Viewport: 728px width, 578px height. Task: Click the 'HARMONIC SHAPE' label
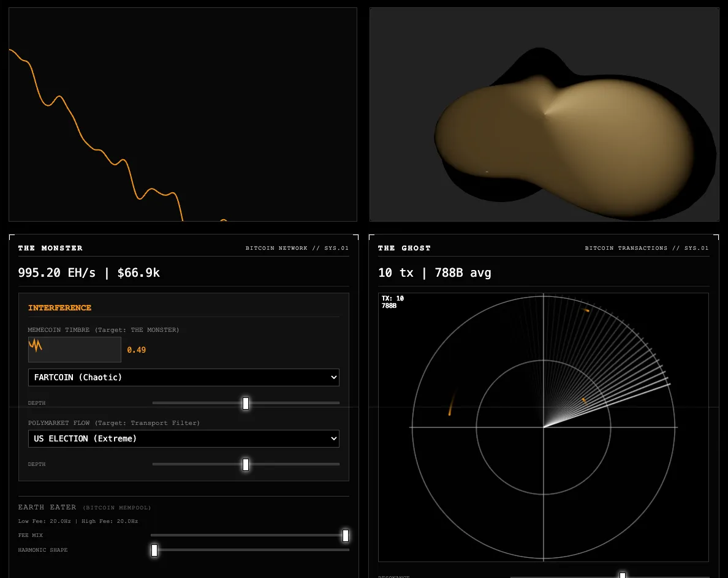(x=43, y=550)
